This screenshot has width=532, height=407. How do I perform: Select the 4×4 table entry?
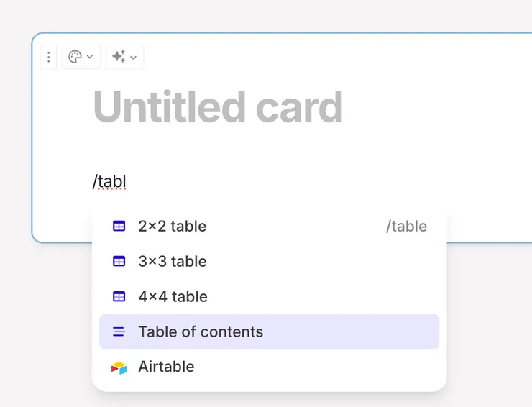tap(173, 296)
